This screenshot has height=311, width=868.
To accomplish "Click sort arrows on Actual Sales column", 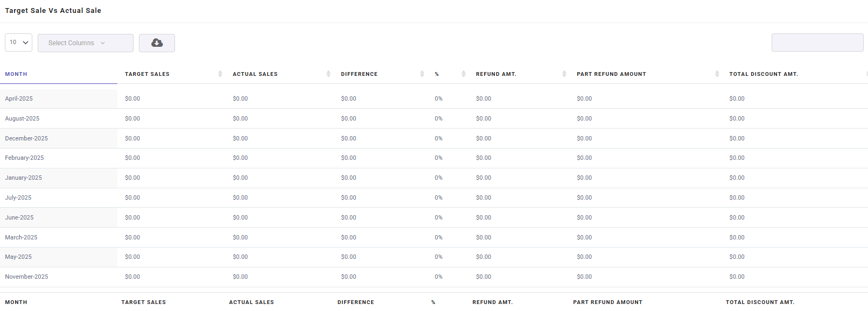I will 328,74.
